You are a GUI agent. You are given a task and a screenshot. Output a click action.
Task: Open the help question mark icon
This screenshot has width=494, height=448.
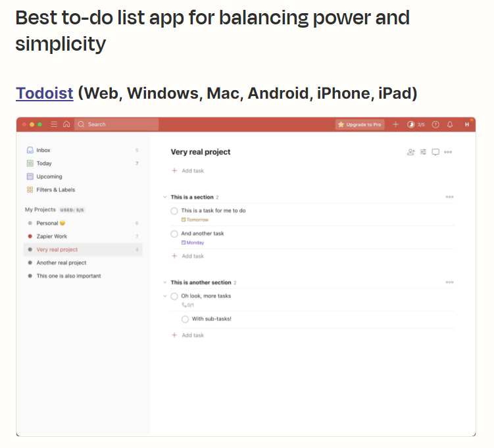click(435, 124)
